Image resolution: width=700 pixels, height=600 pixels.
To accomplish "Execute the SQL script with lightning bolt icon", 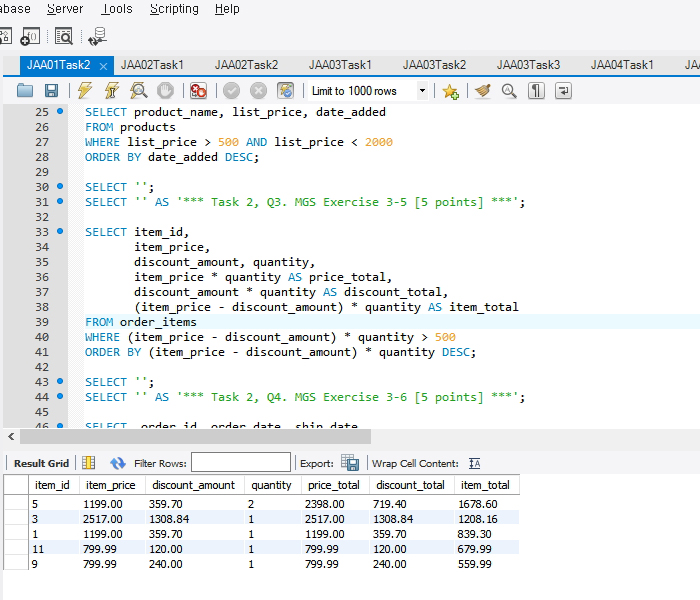I will 85,91.
